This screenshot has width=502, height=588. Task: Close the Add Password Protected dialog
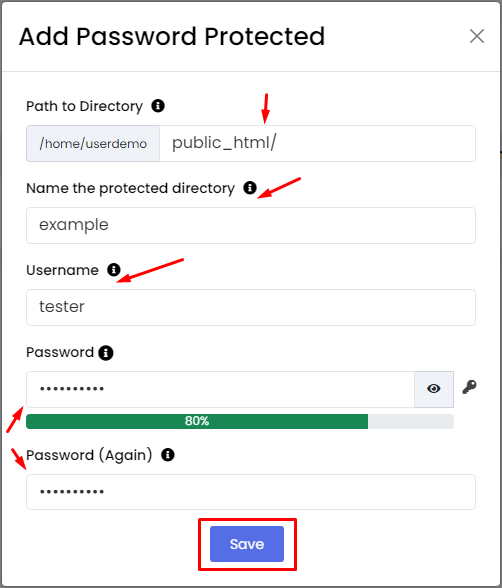click(477, 36)
